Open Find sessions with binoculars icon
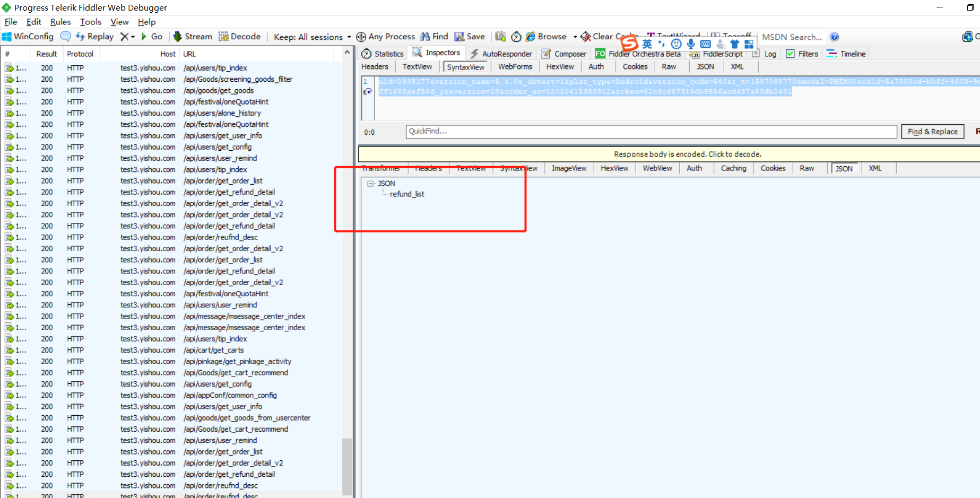980x498 pixels. (434, 37)
